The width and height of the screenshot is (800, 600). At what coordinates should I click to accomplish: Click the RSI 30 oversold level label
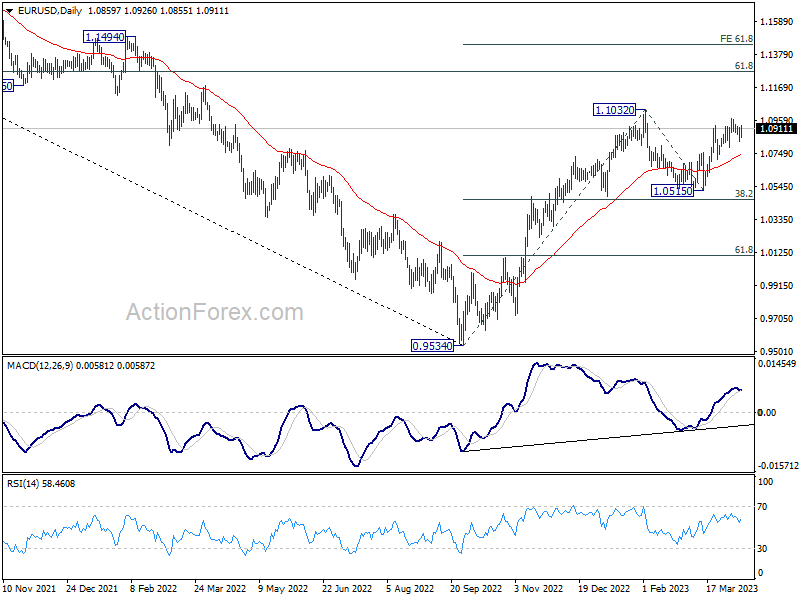click(x=762, y=548)
